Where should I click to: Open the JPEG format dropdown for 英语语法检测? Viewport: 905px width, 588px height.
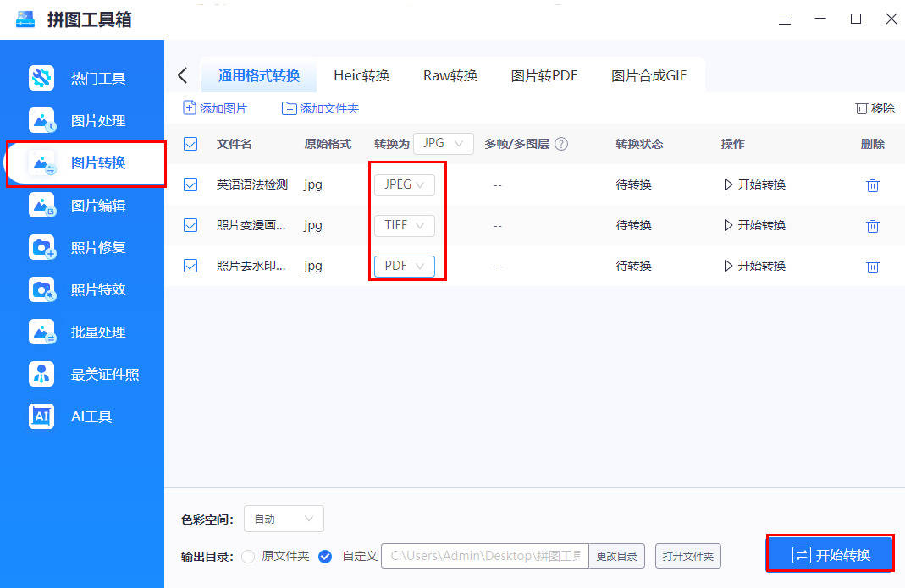click(x=405, y=184)
